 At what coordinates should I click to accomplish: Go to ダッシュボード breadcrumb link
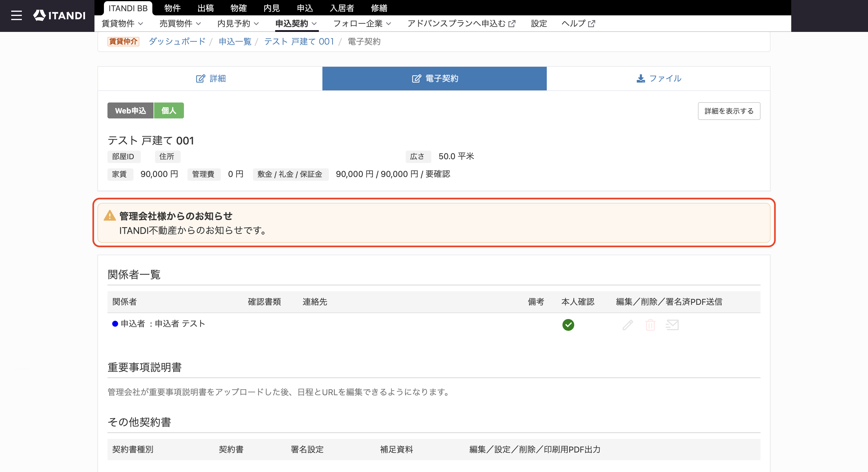[177, 41]
